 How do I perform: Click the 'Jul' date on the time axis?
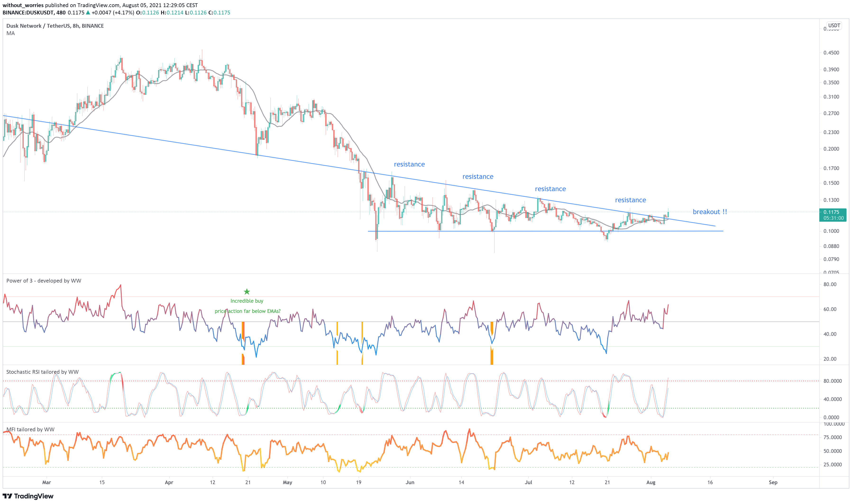528,482
